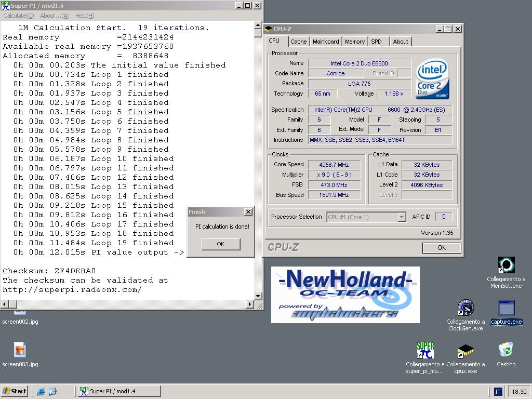Click the NewHolland OC-Team logo image

[345, 295]
